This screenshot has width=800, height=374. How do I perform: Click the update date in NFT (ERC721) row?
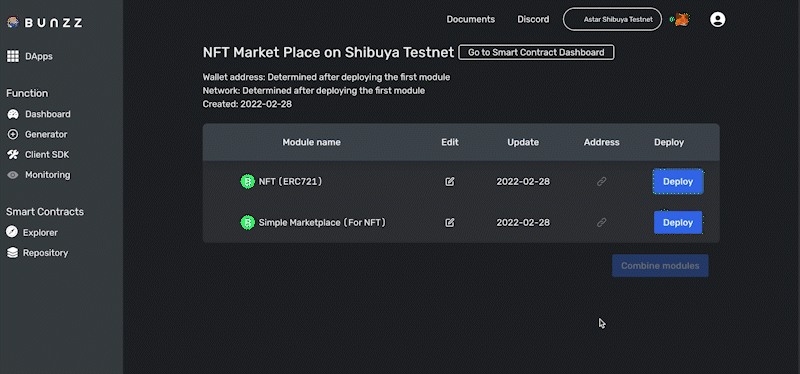point(523,181)
